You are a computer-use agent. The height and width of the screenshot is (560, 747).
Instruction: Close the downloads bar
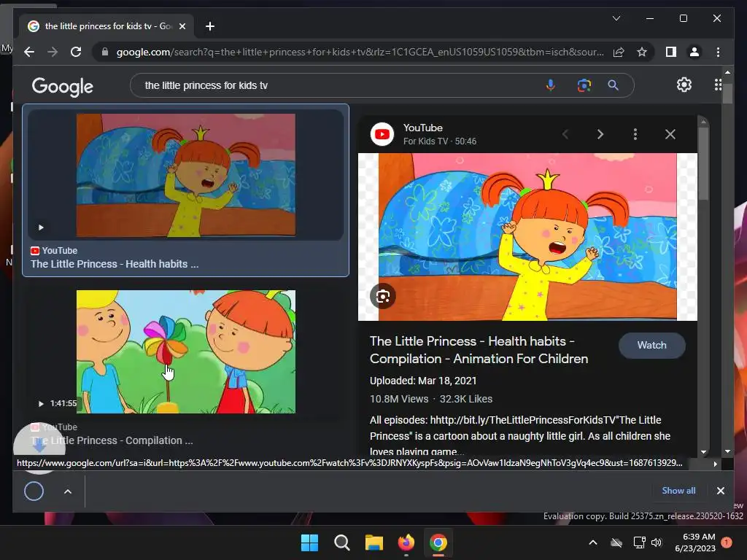[720, 491]
